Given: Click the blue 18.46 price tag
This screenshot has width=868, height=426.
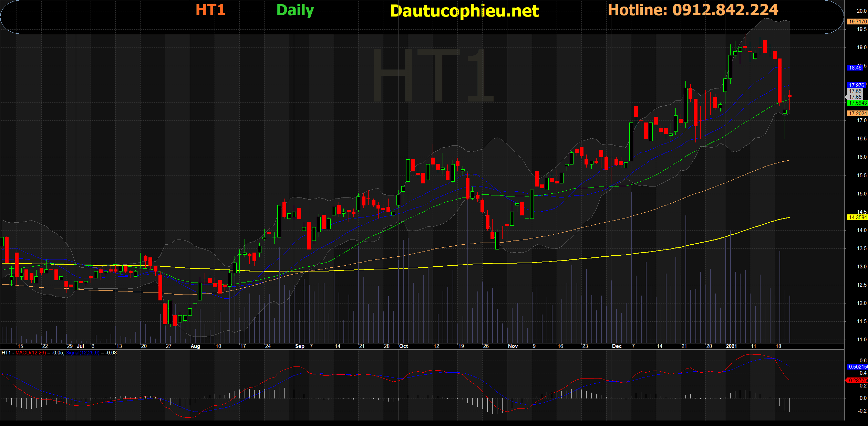Looking at the screenshot, I should click(x=855, y=68).
